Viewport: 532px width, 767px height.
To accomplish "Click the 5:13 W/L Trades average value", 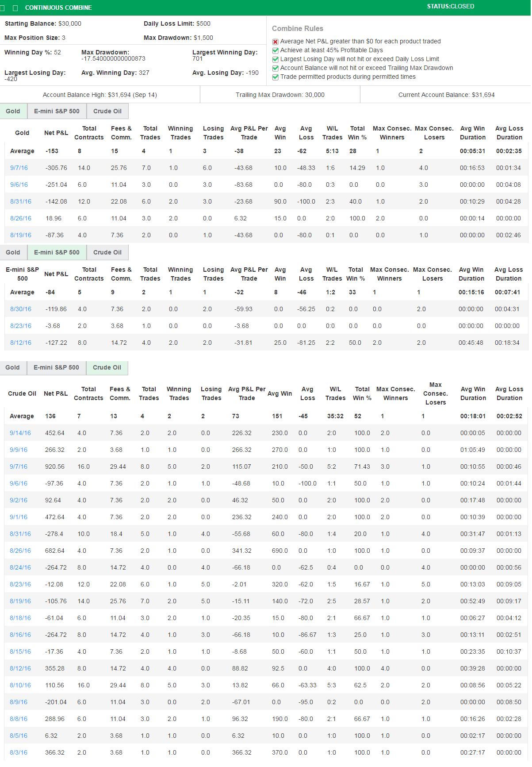I will (x=333, y=151).
